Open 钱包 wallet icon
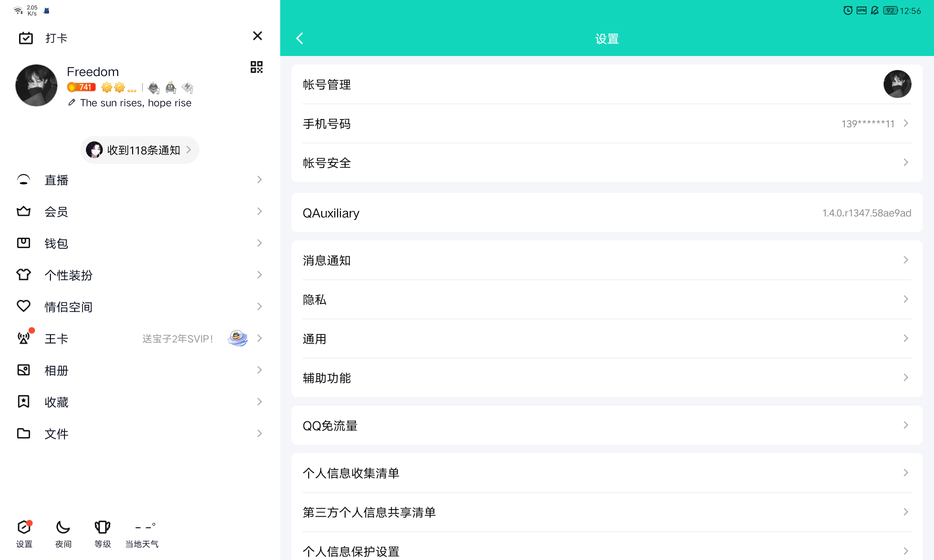This screenshot has height=560, width=934. (x=24, y=243)
